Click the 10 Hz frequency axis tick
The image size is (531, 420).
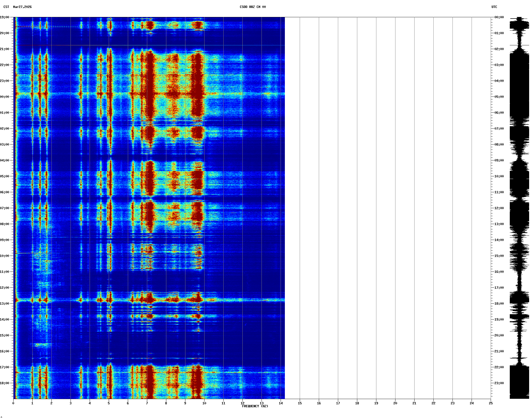click(204, 403)
